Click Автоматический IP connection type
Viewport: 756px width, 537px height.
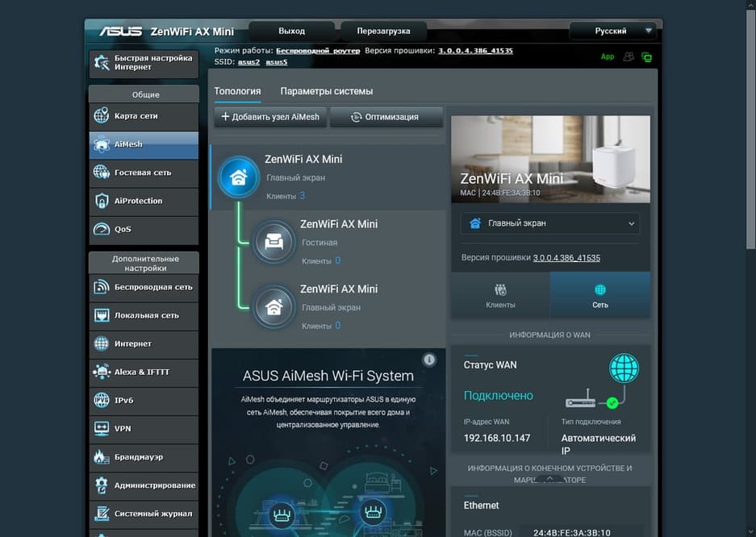click(599, 444)
